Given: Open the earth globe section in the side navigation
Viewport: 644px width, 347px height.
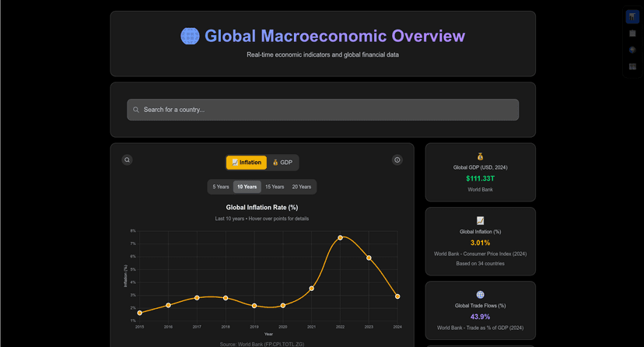Looking at the screenshot, I should [x=632, y=50].
